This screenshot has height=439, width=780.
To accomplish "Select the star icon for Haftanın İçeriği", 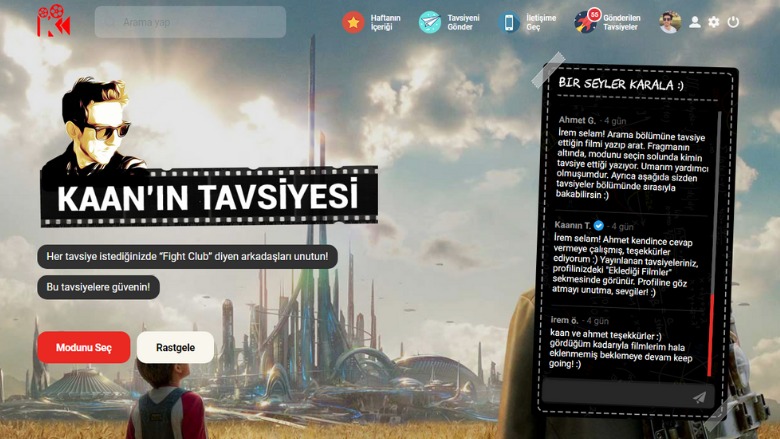I will pos(353,22).
